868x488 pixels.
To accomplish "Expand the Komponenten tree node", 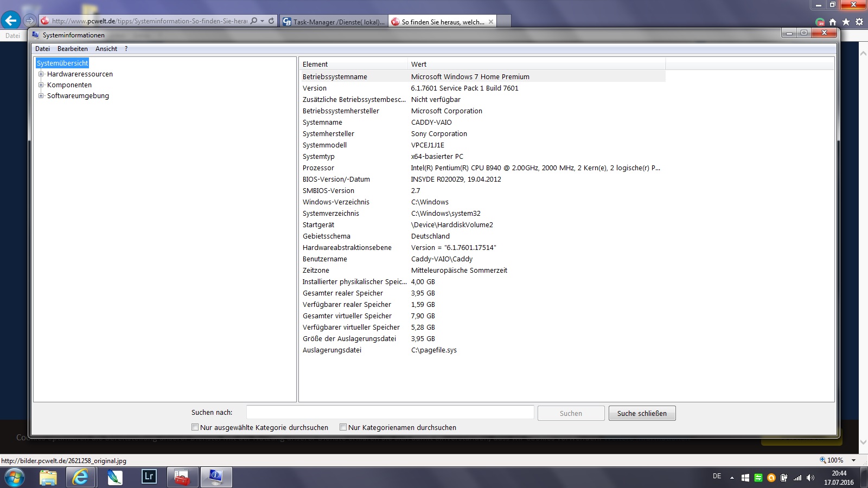I will coord(41,85).
